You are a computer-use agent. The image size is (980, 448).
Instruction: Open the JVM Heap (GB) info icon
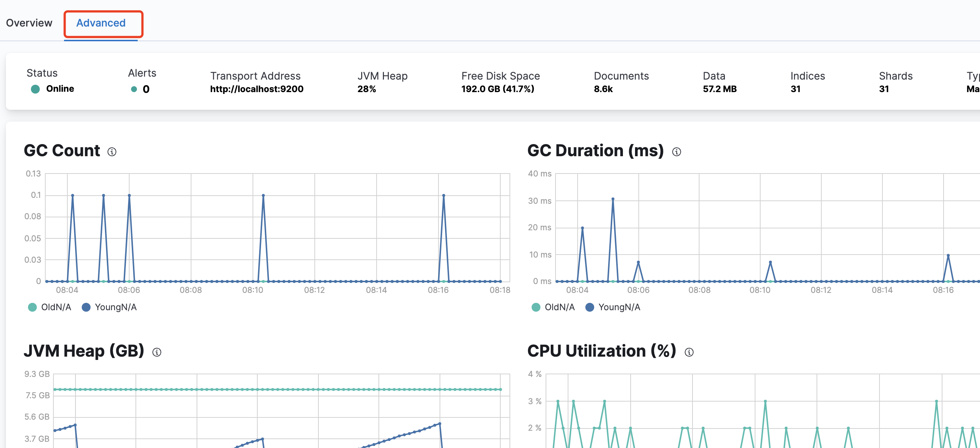(x=157, y=352)
